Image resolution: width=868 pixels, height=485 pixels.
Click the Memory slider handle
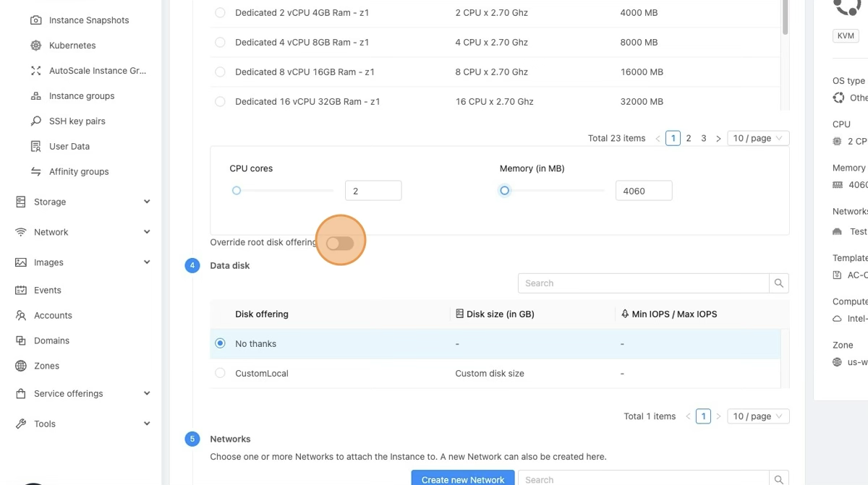[505, 191]
